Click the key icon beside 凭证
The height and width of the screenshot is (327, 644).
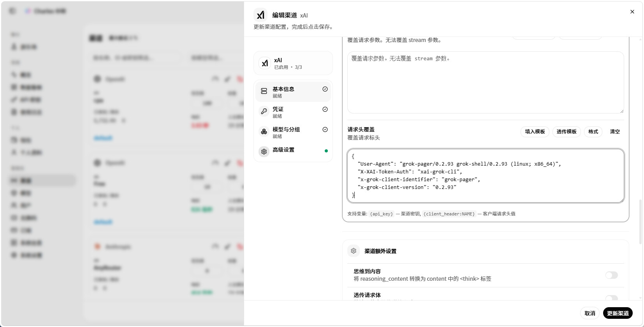pyautogui.click(x=264, y=112)
